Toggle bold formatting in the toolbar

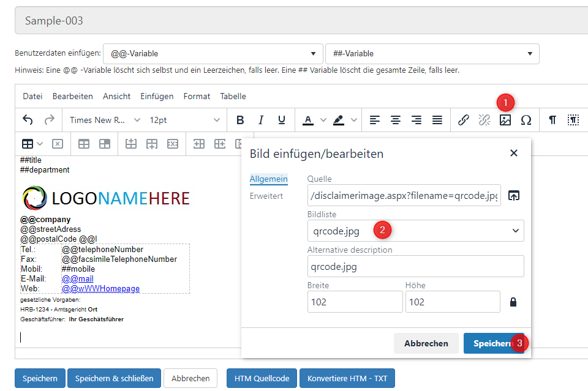pyautogui.click(x=240, y=120)
